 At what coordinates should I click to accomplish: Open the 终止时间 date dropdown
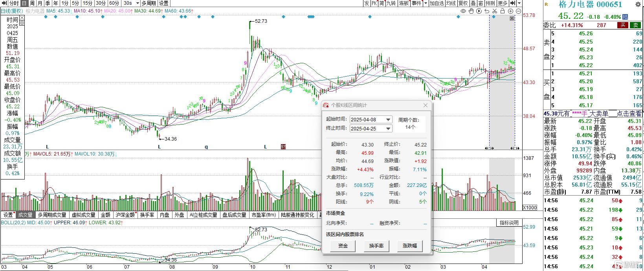(388, 128)
